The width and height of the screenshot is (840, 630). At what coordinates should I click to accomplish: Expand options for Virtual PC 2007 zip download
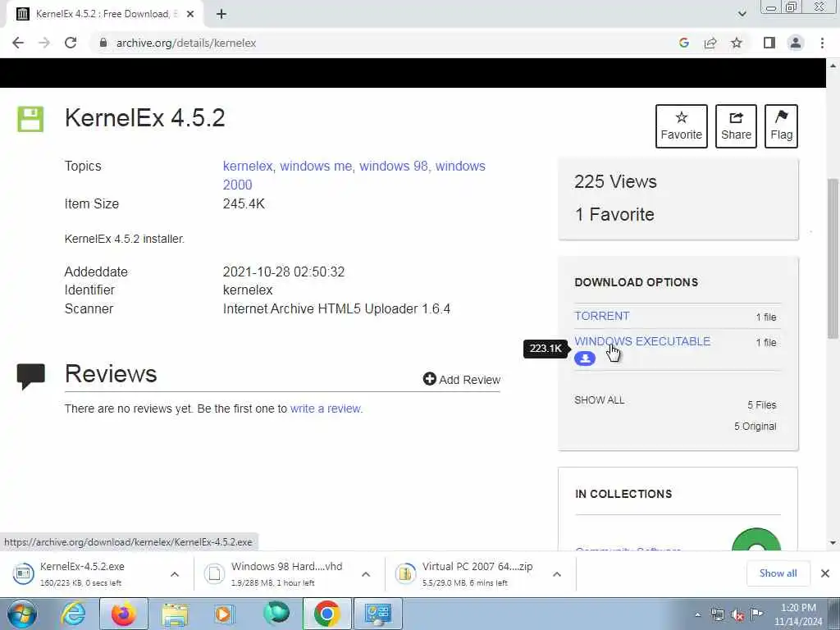tap(557, 574)
